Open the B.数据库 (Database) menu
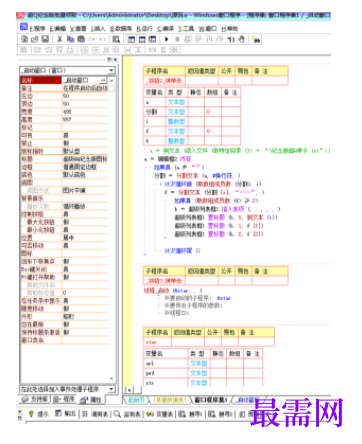The width and height of the screenshot is (362, 444). coord(121,29)
